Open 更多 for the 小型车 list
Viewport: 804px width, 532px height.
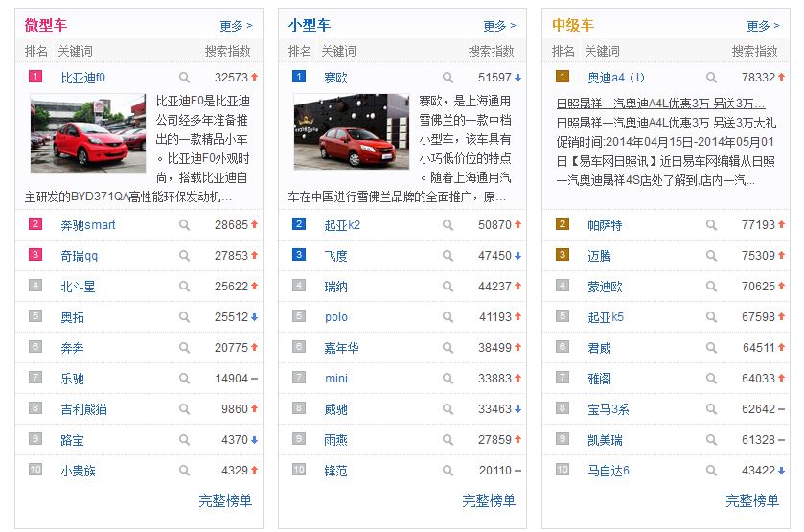(499, 26)
